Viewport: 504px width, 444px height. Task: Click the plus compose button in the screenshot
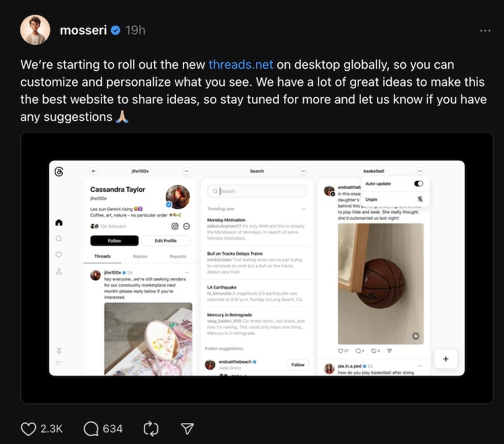pyautogui.click(x=446, y=359)
